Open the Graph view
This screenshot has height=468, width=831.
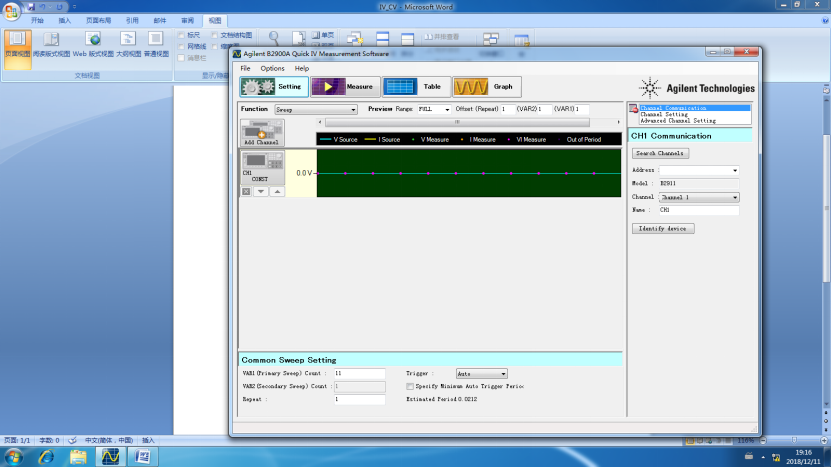[x=487, y=86]
